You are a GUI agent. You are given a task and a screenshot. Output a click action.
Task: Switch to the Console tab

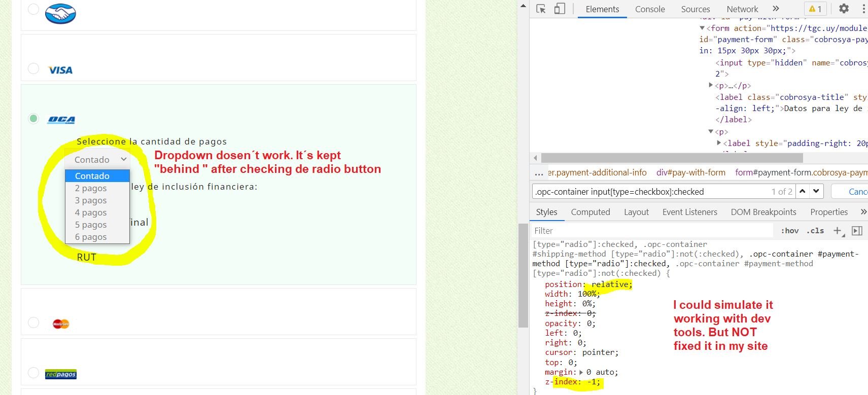pos(650,9)
